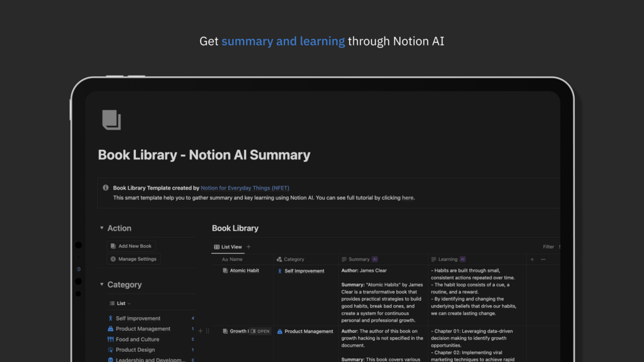Viewport: 644px width, 362px height.
Task: Click the info icon in the callout
Action: (x=106, y=188)
